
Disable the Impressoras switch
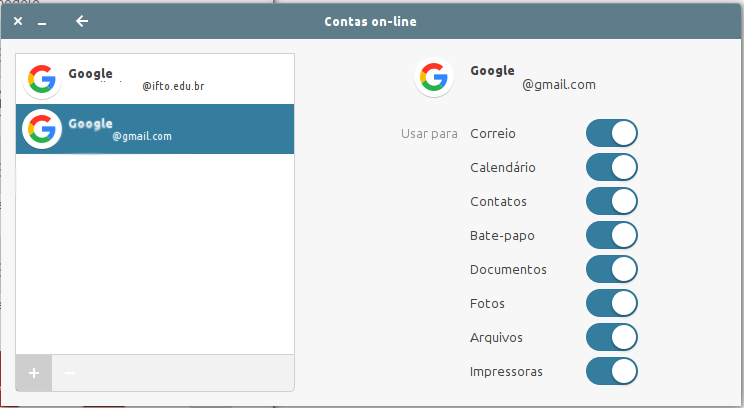pos(612,371)
